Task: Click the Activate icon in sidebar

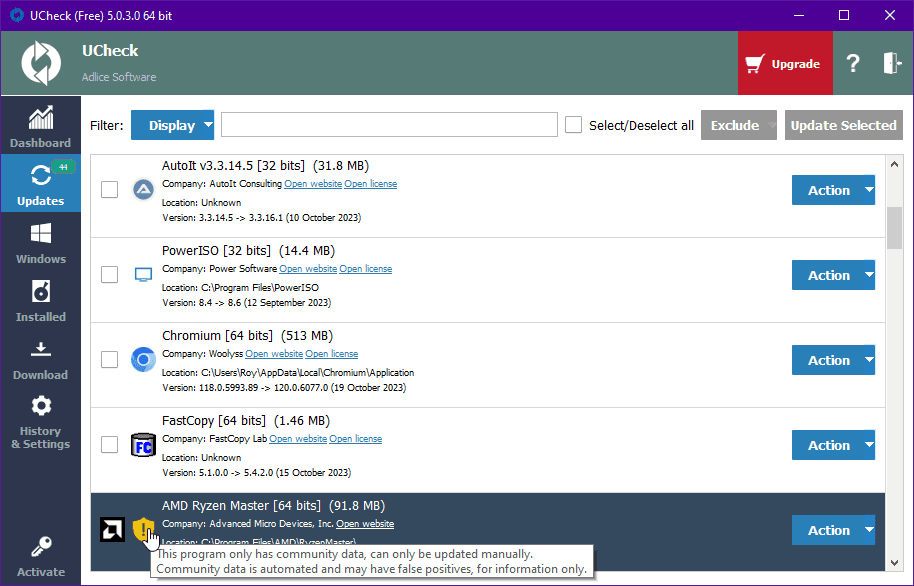Action: point(40,555)
